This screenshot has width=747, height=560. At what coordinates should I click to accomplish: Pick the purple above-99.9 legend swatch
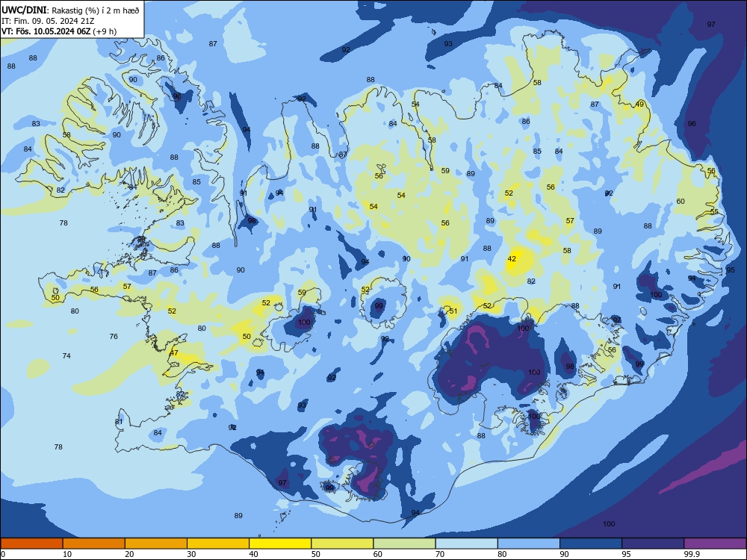pos(715,544)
